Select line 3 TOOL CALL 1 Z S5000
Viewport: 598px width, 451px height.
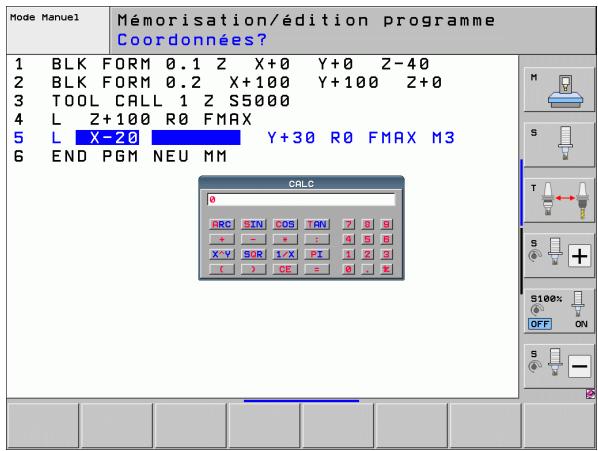(x=152, y=101)
